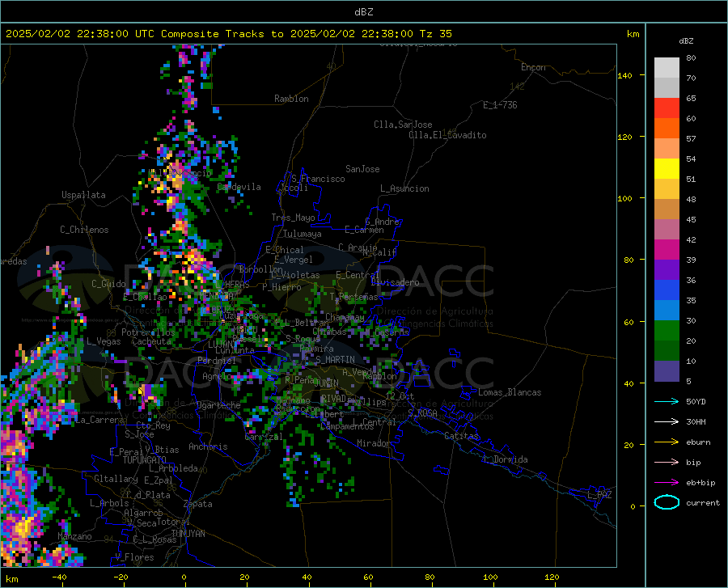Click the '30HM' legend label
Image resolution: width=728 pixels, height=588 pixels.
[696, 421]
